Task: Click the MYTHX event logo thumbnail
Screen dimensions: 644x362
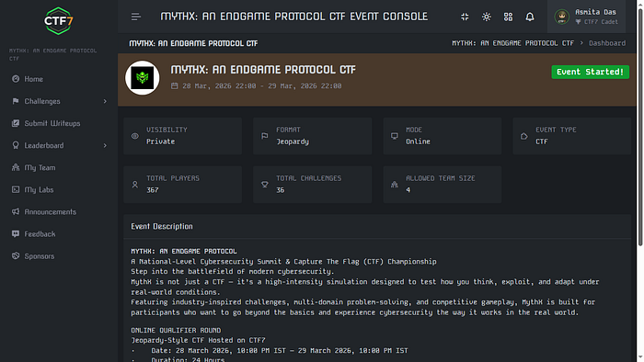Action: 142,78
